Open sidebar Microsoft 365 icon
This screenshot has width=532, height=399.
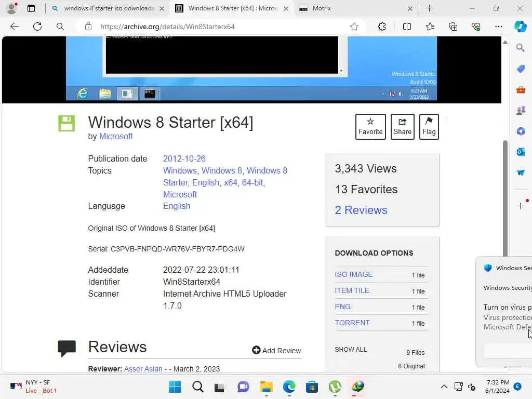(521, 131)
